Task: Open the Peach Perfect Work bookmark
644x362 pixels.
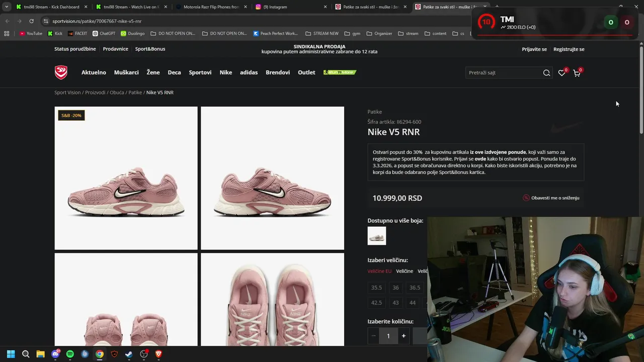Action: [x=276, y=34]
